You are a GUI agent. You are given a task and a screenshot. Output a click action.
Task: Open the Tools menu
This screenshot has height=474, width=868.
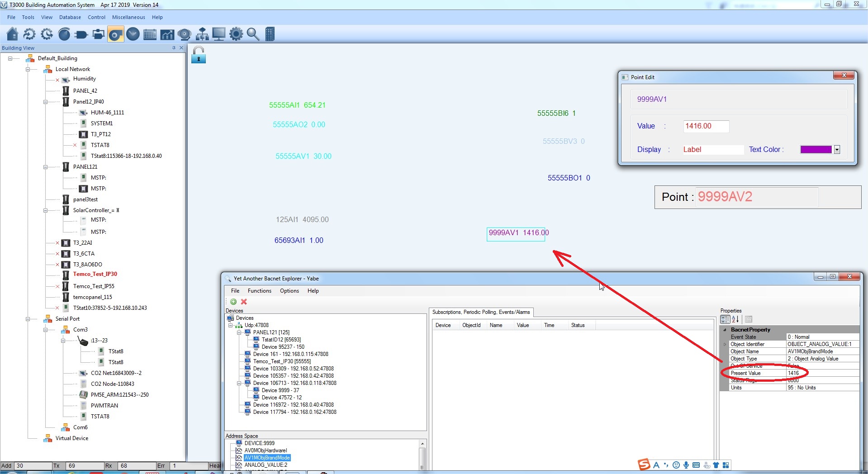[x=28, y=17]
